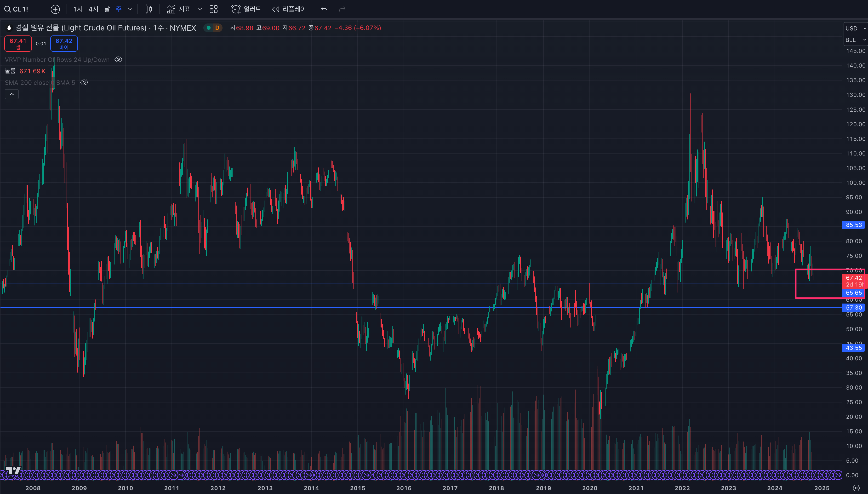Screen dimensions: 868x494
Task: Switch to the 4시 timeframe
Action: coord(93,9)
